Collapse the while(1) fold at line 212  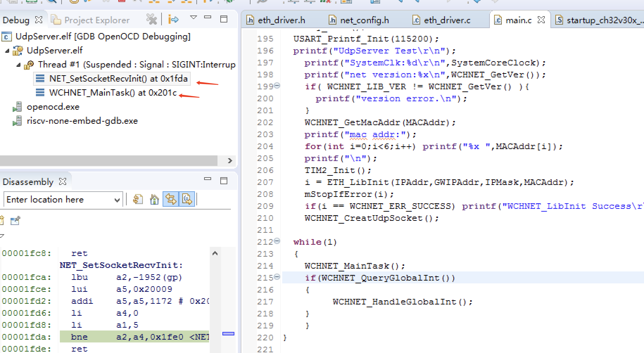point(277,241)
